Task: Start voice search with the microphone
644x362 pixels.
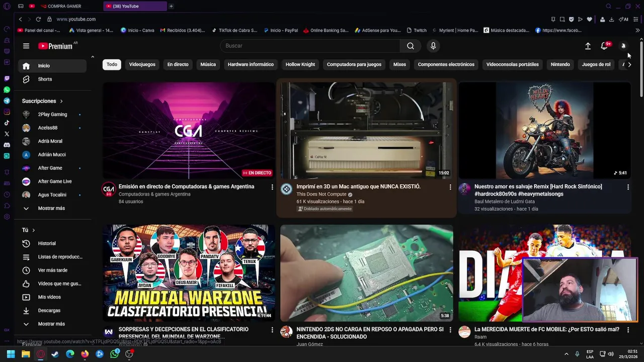Action: (433, 46)
